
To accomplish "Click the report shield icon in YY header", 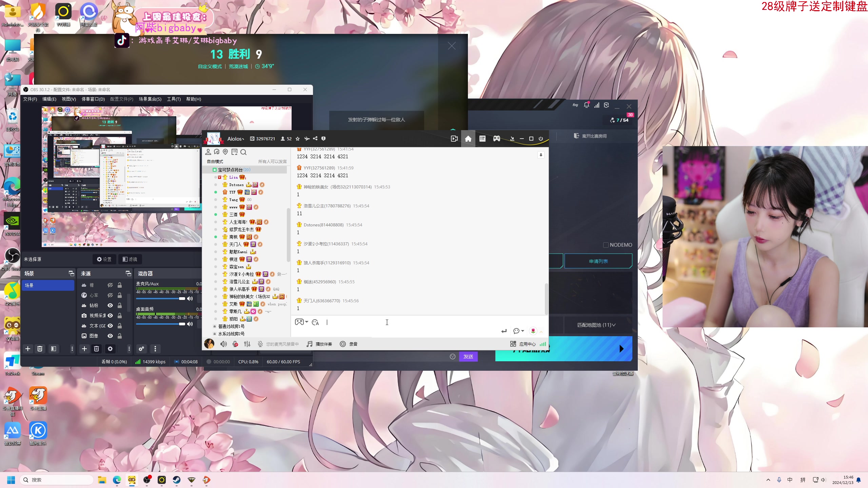I will coord(323,139).
